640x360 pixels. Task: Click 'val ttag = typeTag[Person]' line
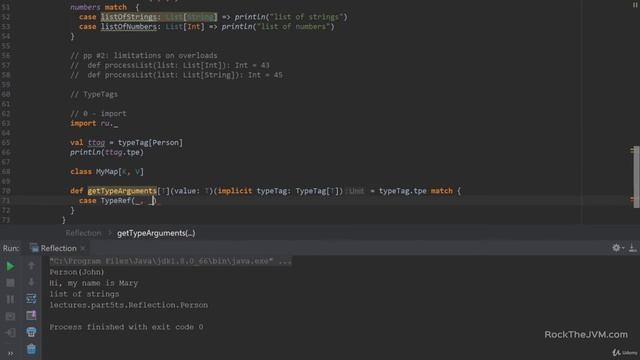pyautogui.click(x=127, y=142)
